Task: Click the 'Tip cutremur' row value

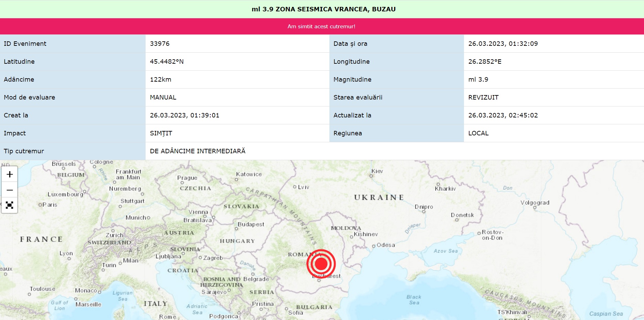Action: tap(198, 151)
